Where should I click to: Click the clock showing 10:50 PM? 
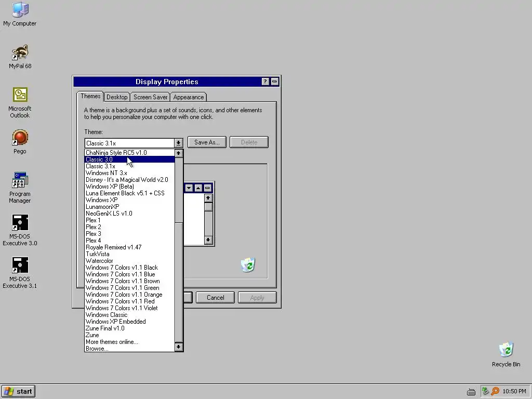[x=514, y=391]
